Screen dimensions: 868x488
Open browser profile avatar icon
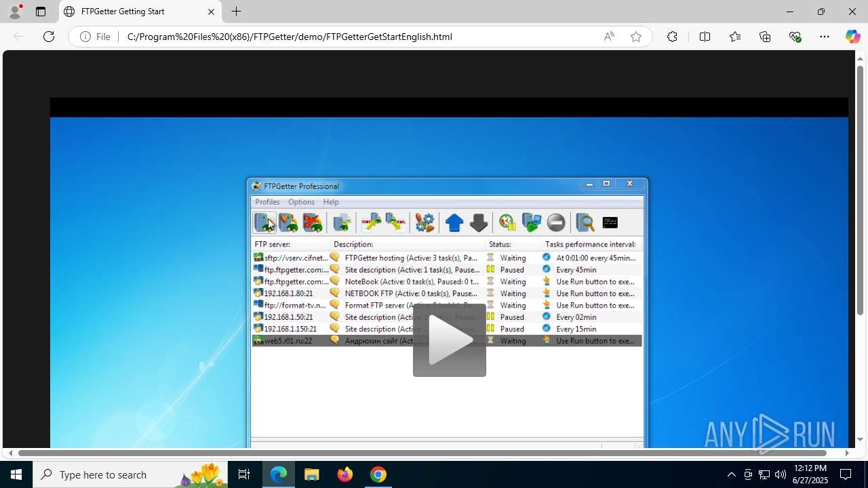coord(15,12)
